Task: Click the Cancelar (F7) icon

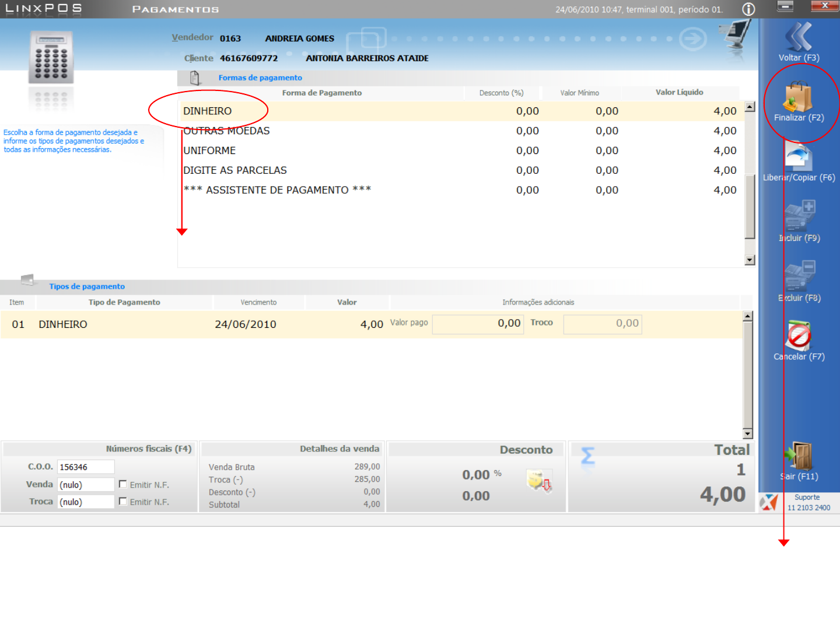Action: [799, 336]
